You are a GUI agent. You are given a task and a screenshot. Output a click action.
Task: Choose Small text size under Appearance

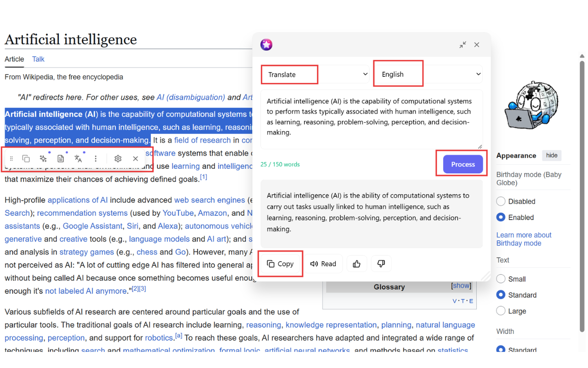click(500, 279)
